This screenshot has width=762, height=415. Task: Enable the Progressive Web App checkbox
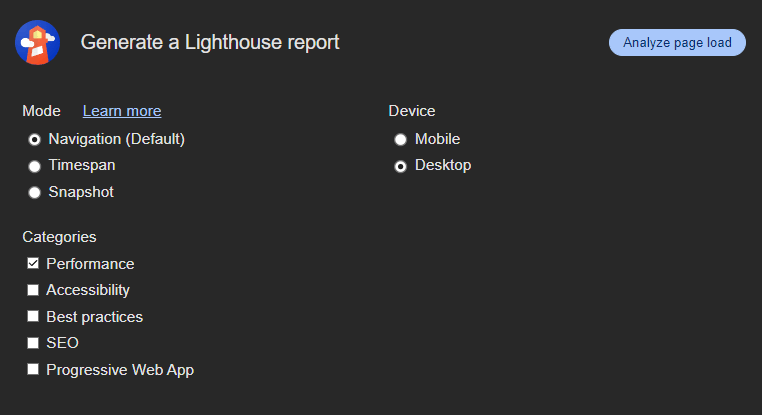(x=33, y=369)
